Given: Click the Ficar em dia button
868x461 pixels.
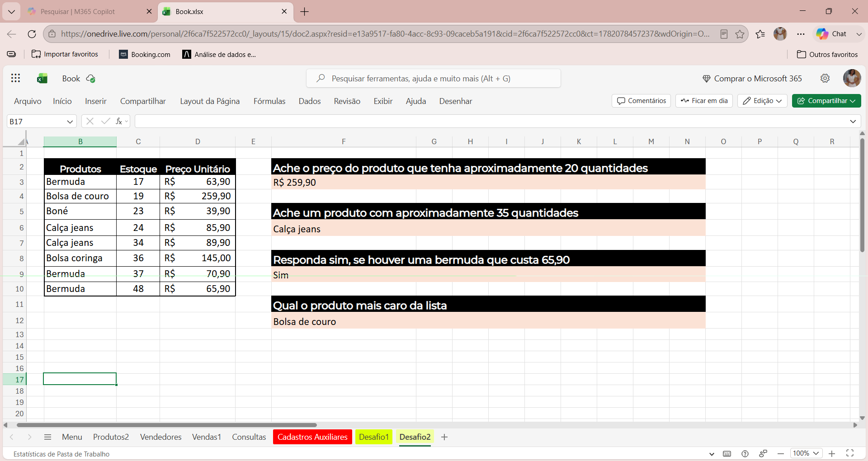Looking at the screenshot, I should pyautogui.click(x=704, y=101).
